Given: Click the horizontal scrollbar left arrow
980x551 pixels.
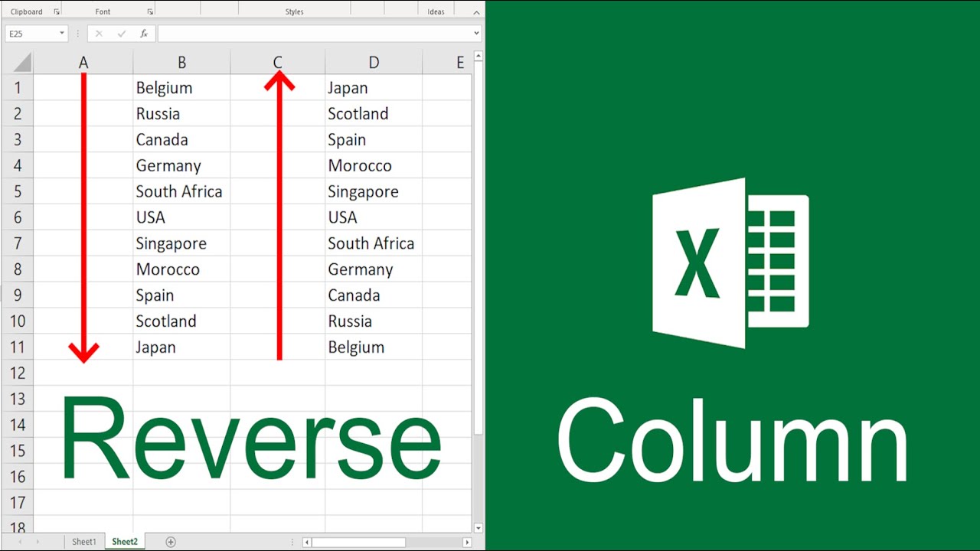Looking at the screenshot, I should [x=307, y=542].
